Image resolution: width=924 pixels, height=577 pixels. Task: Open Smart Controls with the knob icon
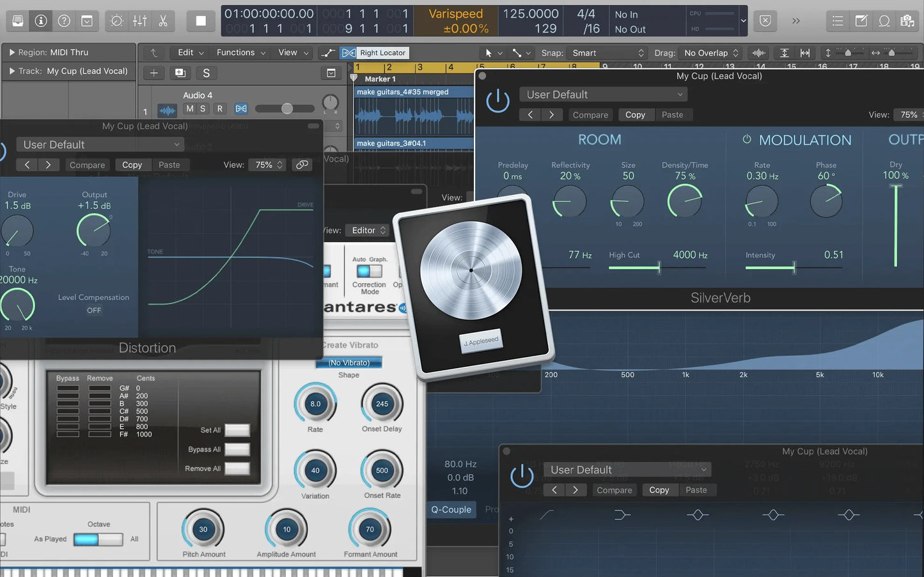(x=116, y=20)
